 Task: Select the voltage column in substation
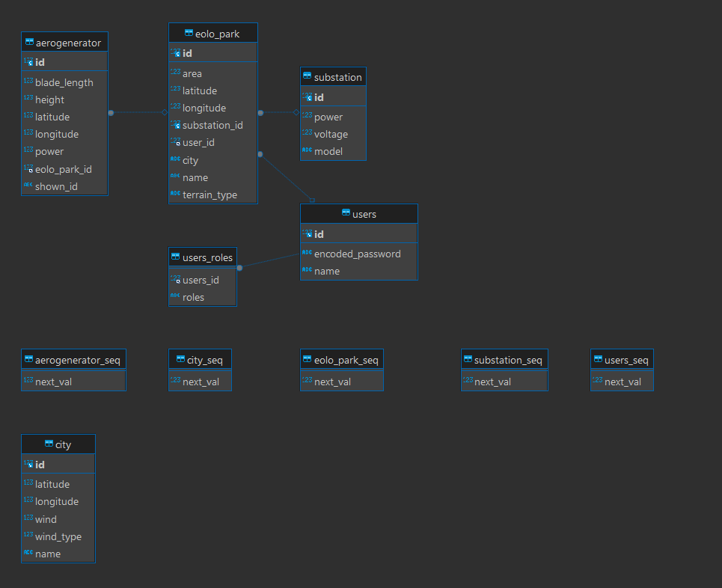[x=334, y=134]
